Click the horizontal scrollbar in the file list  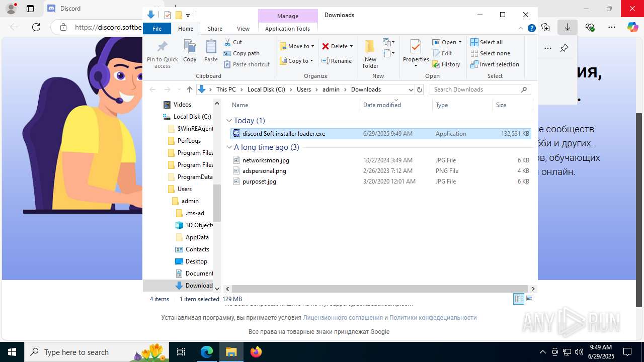[380, 289]
